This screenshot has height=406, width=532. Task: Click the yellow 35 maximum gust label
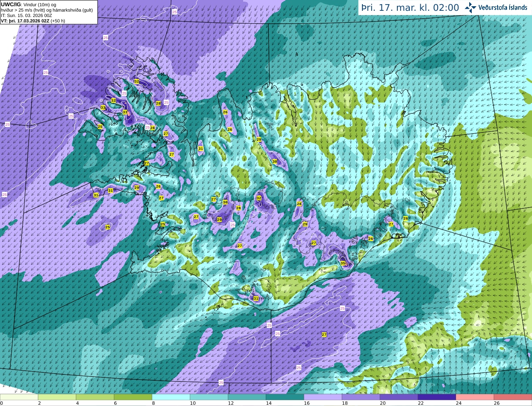point(343,263)
